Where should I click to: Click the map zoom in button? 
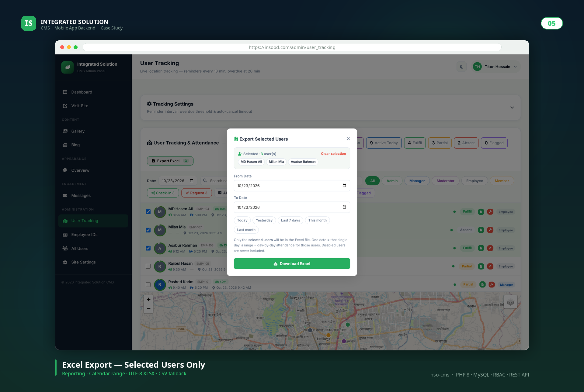148,299
